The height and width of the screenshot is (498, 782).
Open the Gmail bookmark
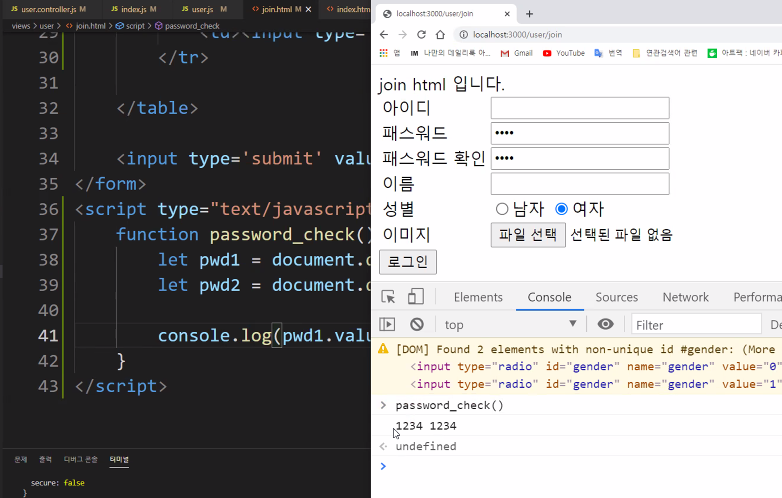click(x=517, y=53)
